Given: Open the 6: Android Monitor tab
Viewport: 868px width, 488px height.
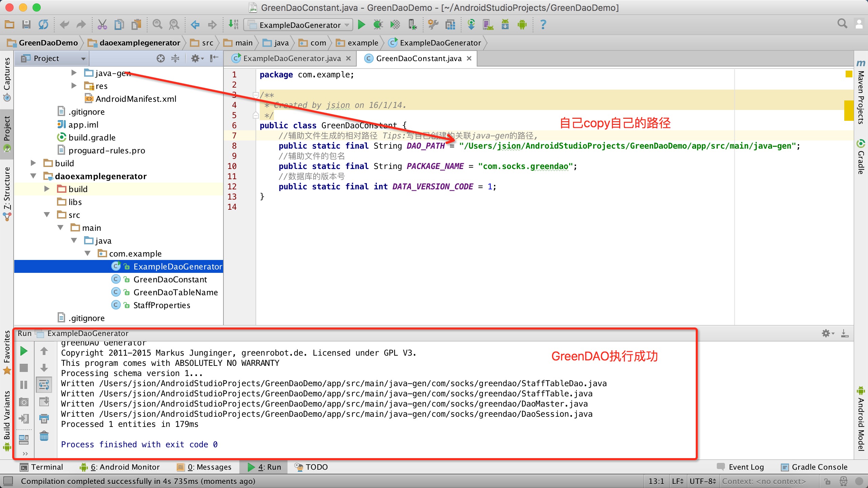Looking at the screenshot, I should point(120,467).
